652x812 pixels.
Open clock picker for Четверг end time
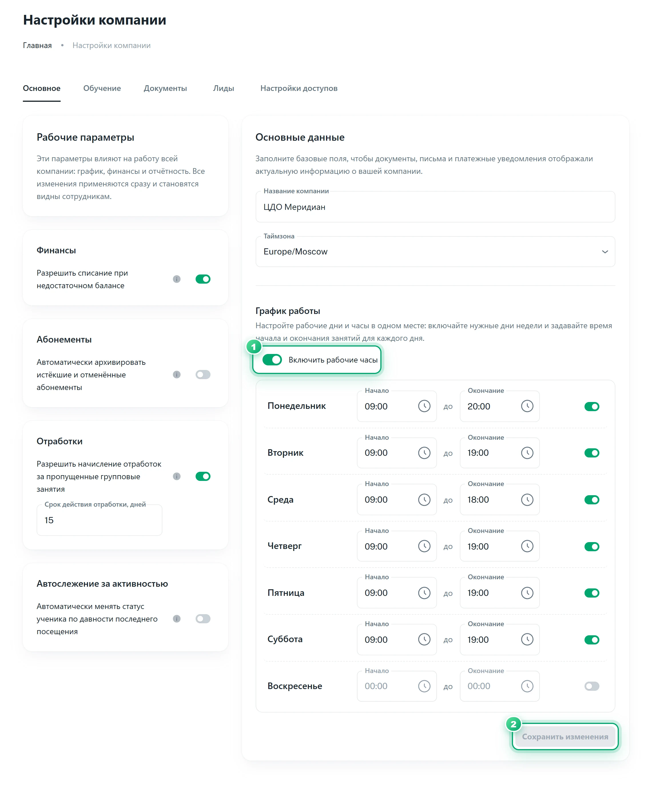point(527,546)
